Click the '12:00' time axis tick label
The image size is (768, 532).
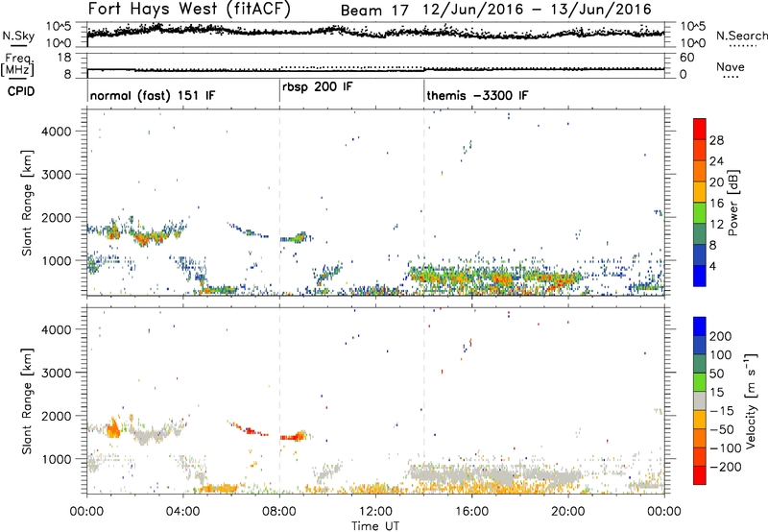pos(375,512)
